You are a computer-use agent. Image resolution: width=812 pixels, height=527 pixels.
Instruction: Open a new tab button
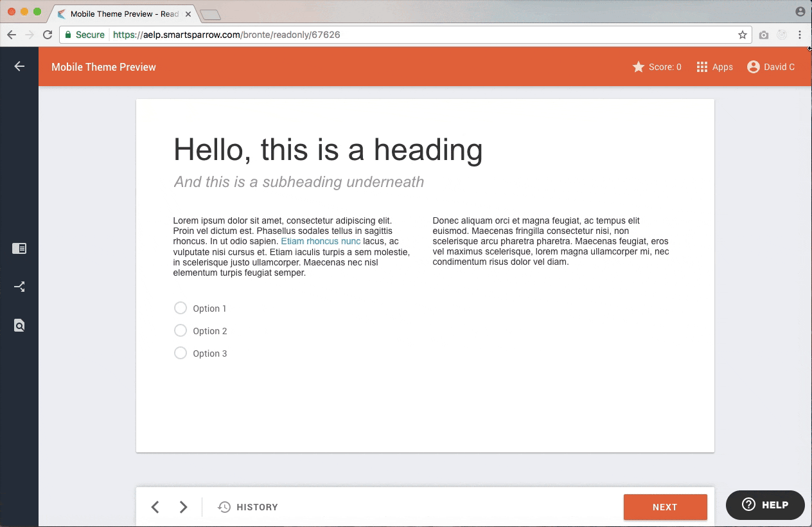point(211,15)
